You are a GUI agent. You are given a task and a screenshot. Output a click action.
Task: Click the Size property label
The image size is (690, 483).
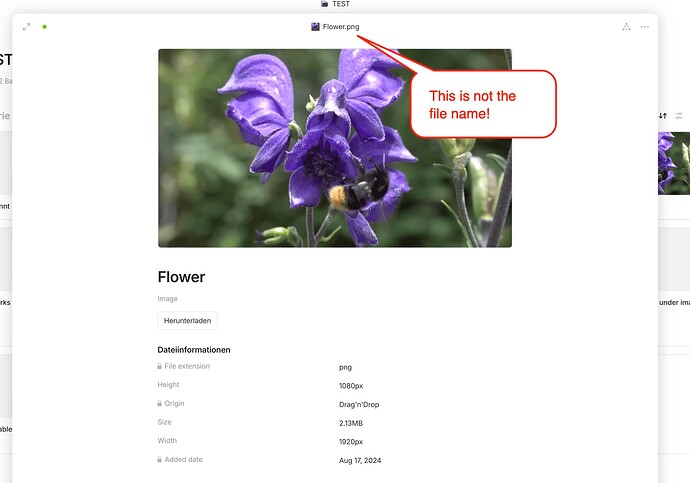tap(165, 422)
